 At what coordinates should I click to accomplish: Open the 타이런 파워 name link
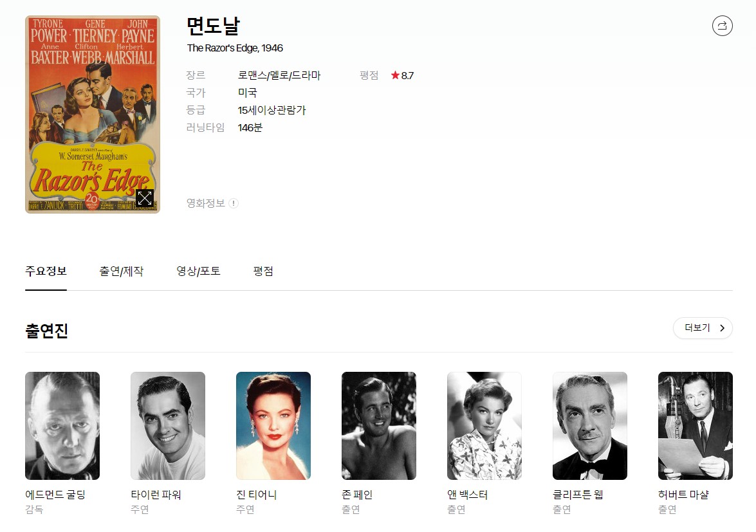click(156, 495)
